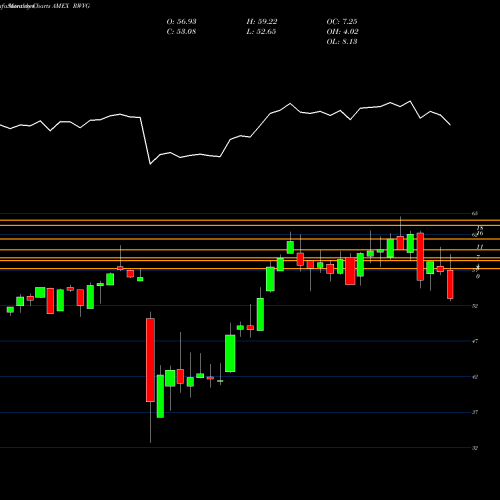Click the '37' price axis label
Viewport: 500px width, 500px height.
[475, 412]
